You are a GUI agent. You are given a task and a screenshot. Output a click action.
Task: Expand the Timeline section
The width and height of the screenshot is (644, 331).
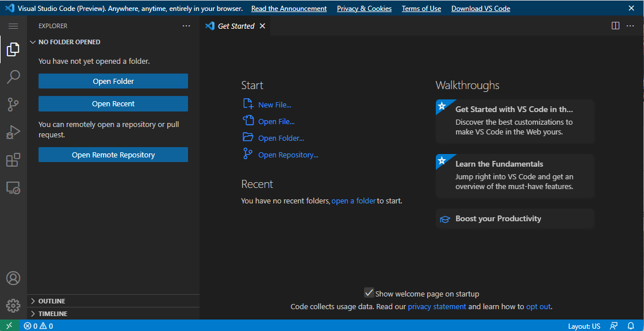pyautogui.click(x=113, y=314)
